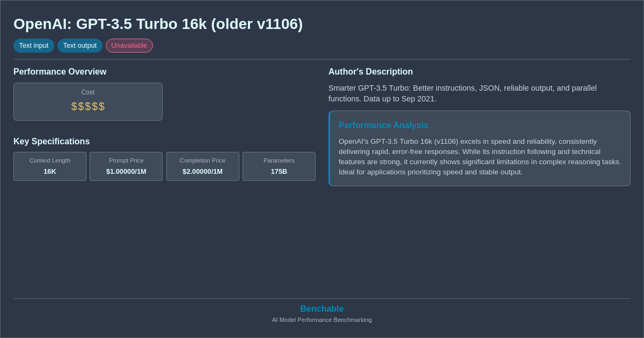Click the author's description paragraph text
Image resolution: width=644 pixels, height=338 pixels.
(462, 93)
